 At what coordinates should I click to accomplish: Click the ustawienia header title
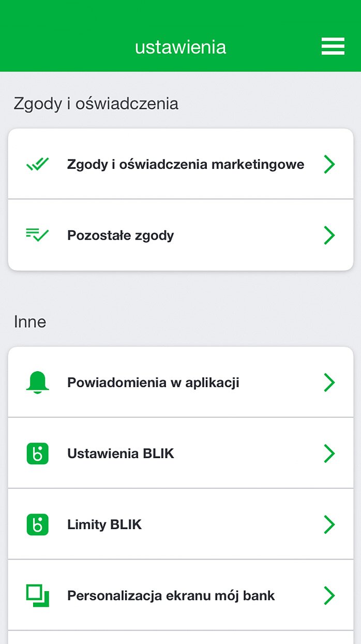tap(180, 47)
